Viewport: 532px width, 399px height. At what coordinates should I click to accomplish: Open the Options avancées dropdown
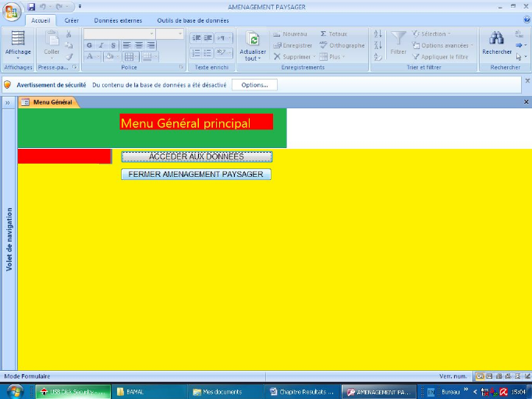pos(442,45)
